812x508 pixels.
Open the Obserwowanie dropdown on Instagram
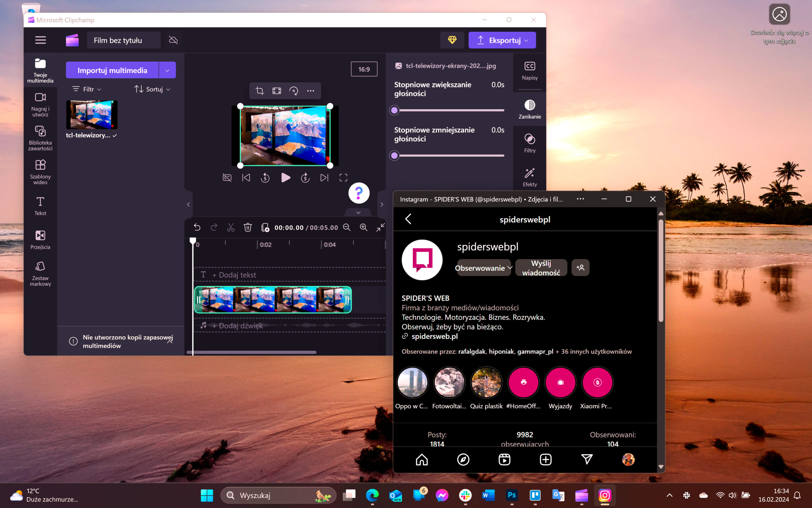[x=484, y=268]
